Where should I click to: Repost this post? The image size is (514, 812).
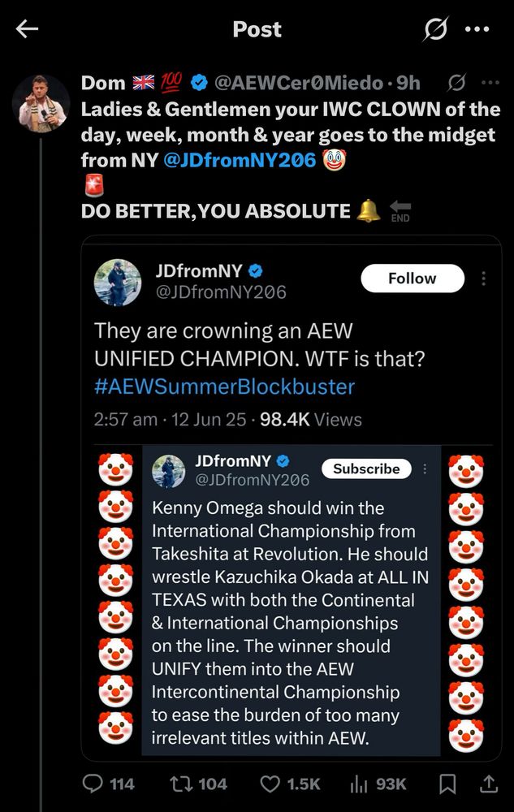point(179,784)
